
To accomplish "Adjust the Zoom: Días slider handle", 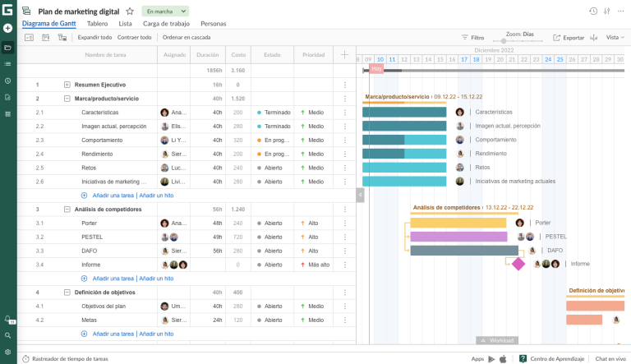I will coord(504,41).
